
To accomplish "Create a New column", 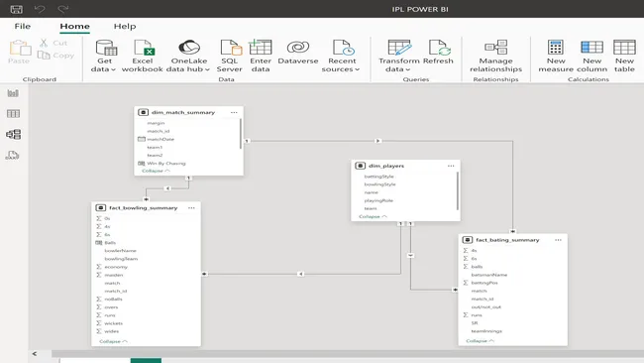I will point(591,57).
